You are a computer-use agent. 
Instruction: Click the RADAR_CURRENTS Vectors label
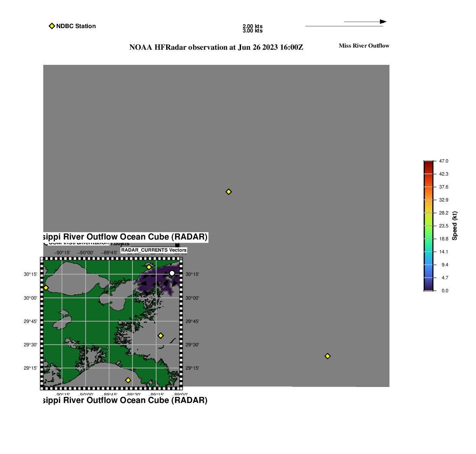(154, 250)
